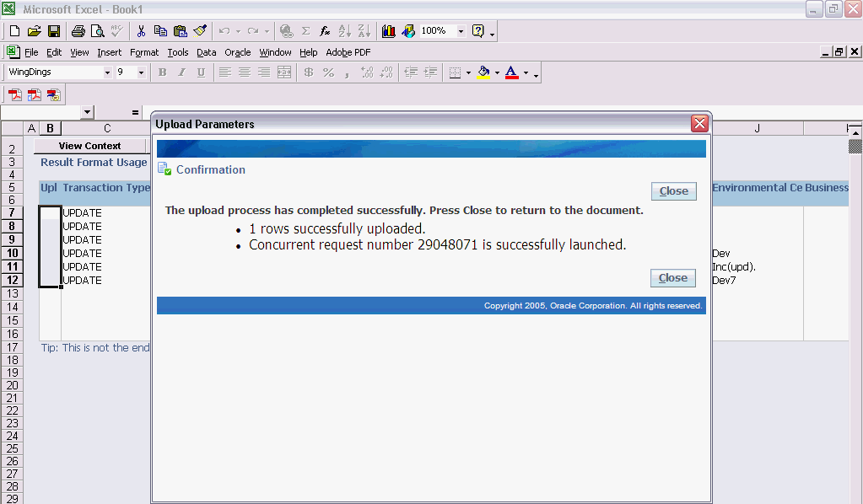Viewport: 863px width, 504px height.
Task: Open the Name Box dropdown
Action: [x=87, y=112]
